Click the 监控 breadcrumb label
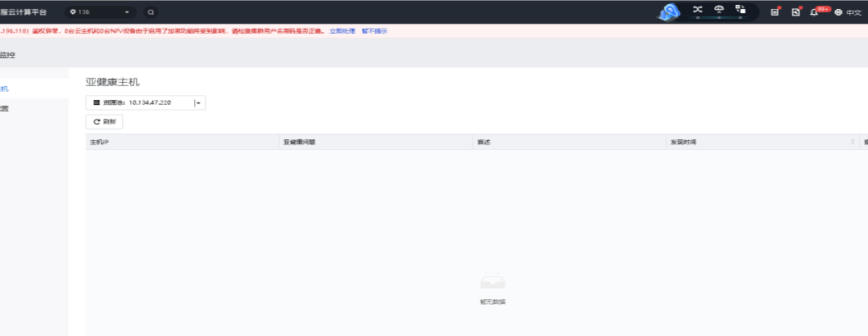 click(x=7, y=55)
